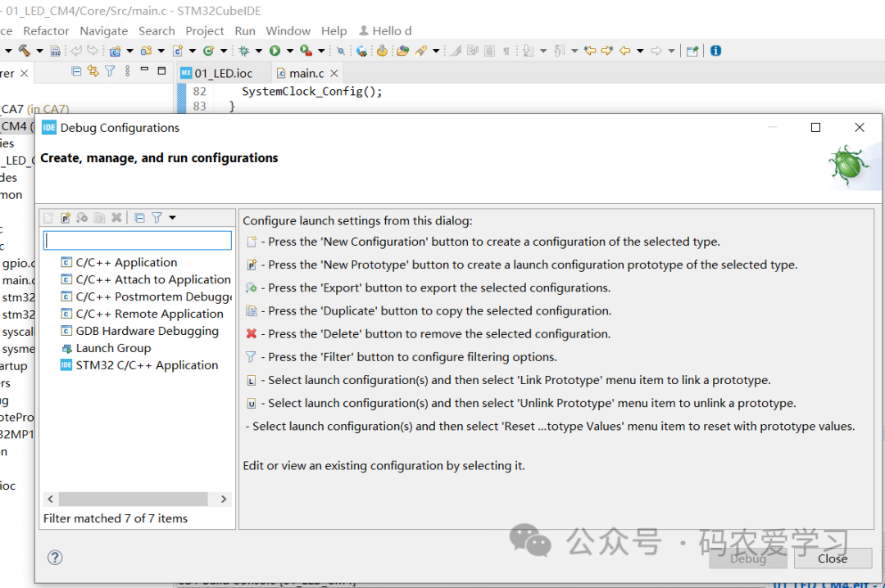885x588 pixels.
Task: Open the Next Annotation dropdown arrow
Action: coord(543,51)
